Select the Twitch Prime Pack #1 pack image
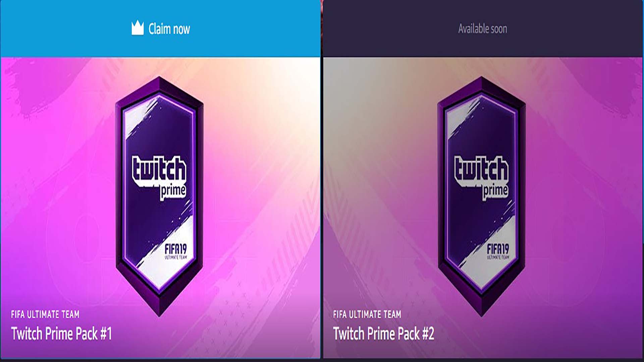 (x=159, y=196)
